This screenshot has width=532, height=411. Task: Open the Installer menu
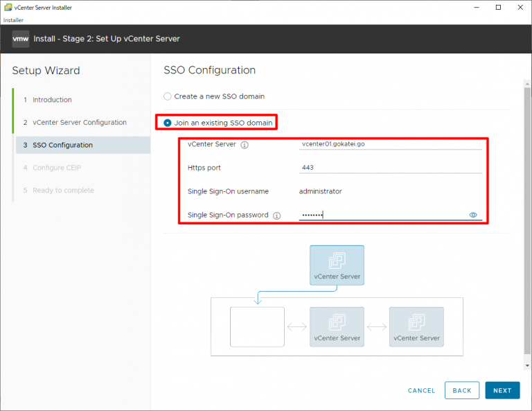[13, 20]
